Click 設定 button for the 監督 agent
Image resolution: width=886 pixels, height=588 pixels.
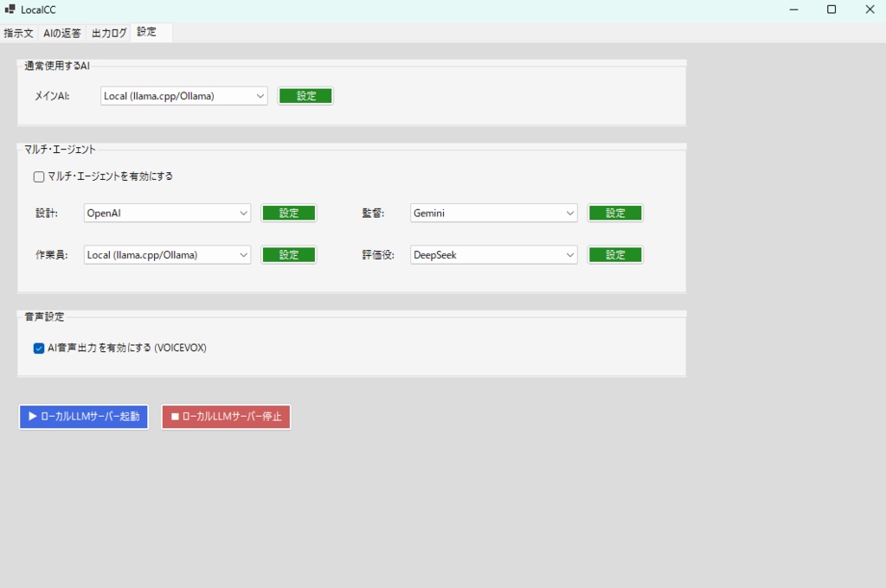coord(615,213)
